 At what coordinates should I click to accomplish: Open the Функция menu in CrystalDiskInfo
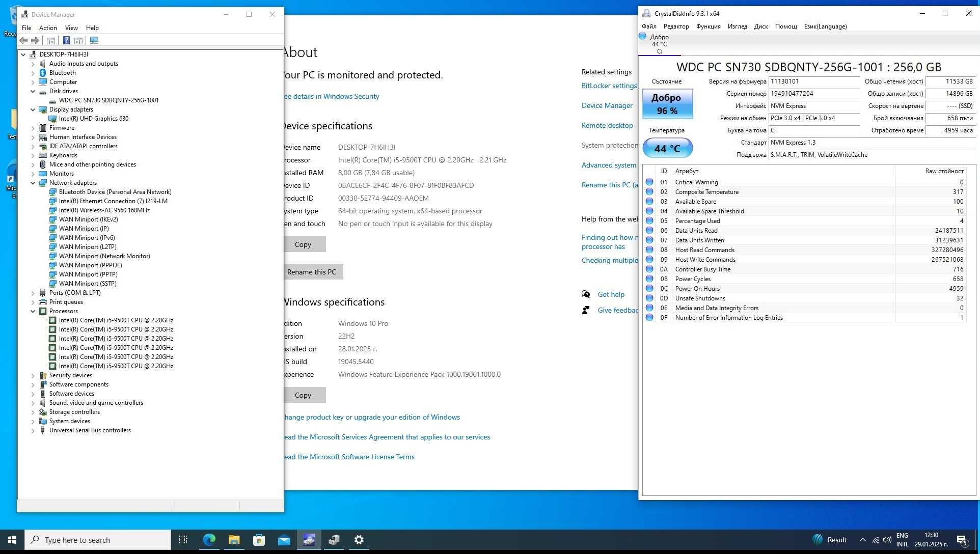point(708,26)
